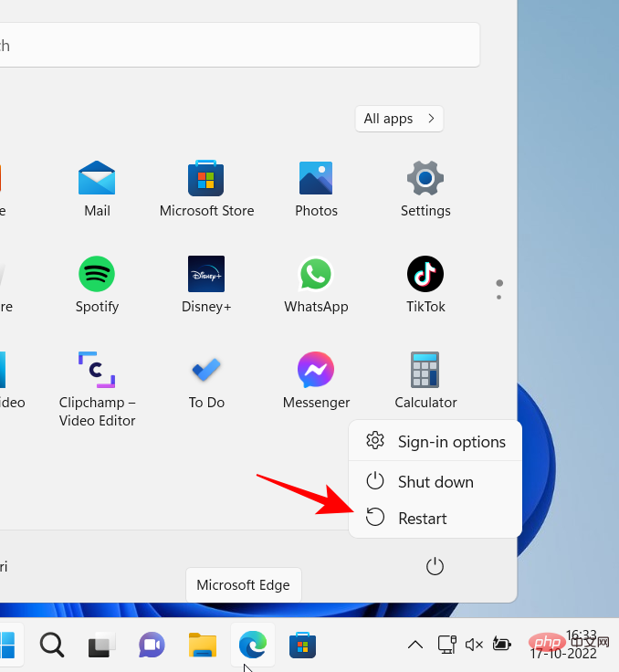Screen dimensions: 619x672
Task: Open TikTok app
Action: coord(425,285)
